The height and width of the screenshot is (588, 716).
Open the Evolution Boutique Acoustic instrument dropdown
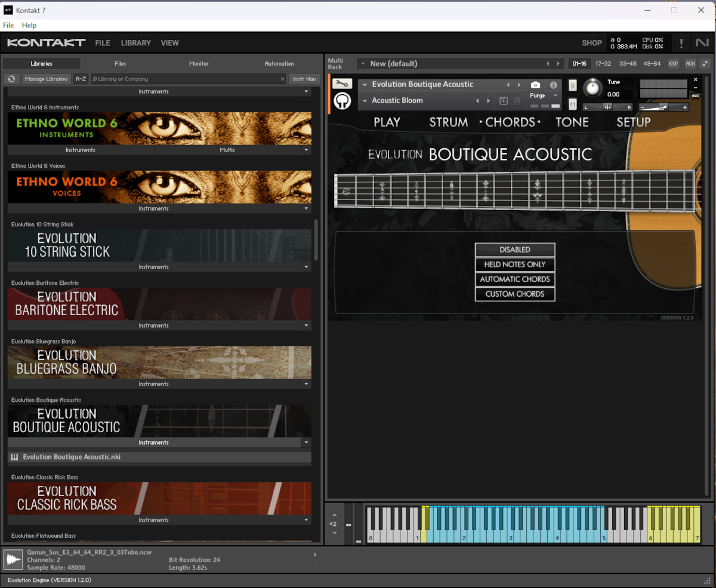[365, 85]
